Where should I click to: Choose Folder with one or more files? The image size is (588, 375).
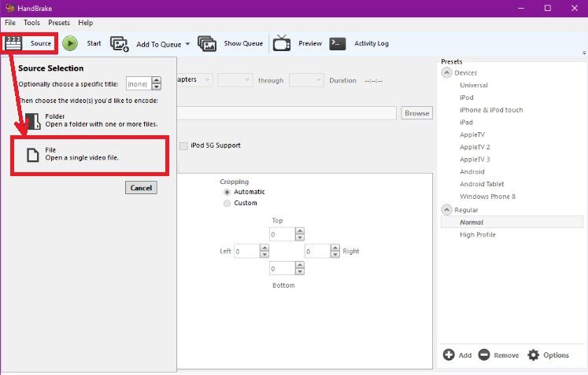(x=92, y=120)
